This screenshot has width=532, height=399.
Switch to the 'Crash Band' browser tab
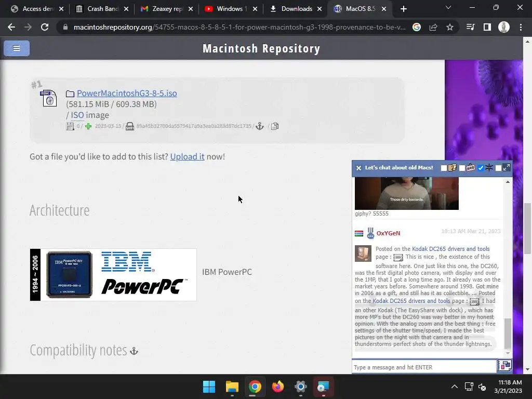(x=102, y=9)
